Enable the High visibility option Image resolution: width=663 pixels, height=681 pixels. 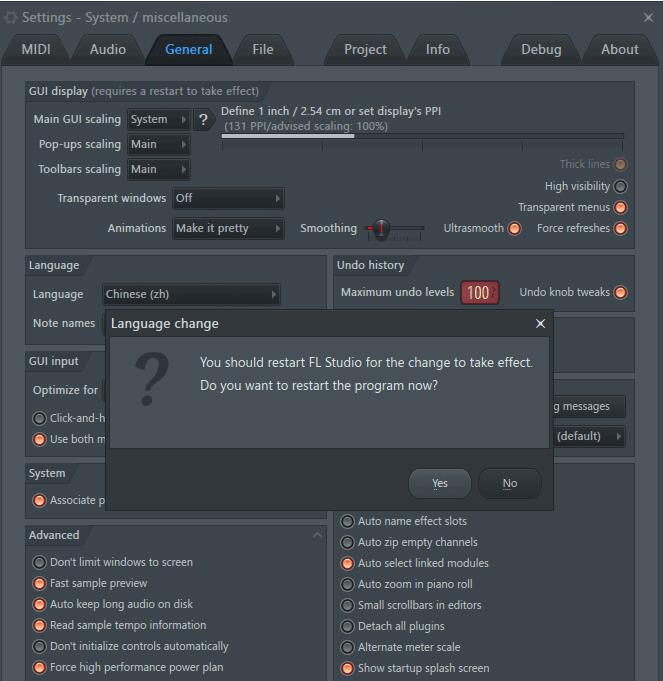pos(620,186)
